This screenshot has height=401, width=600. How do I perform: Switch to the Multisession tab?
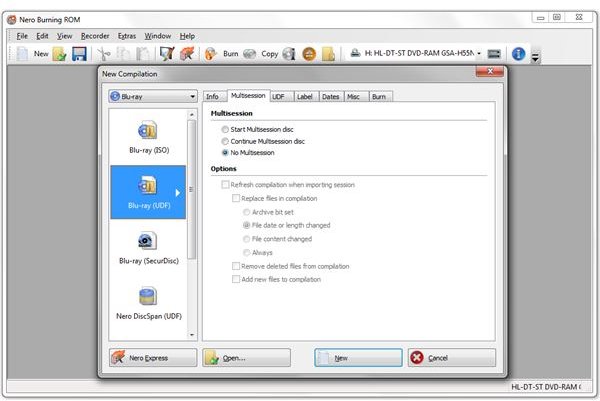[x=248, y=96]
